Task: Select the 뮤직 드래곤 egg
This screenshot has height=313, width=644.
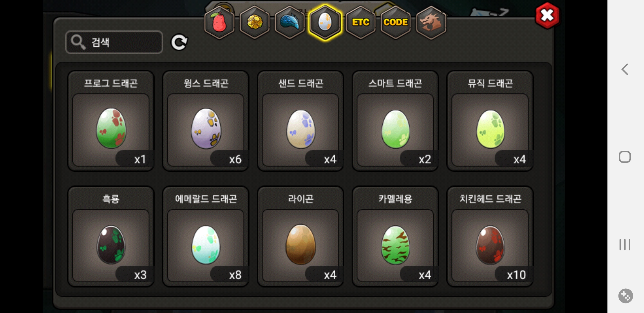Action: (x=490, y=121)
